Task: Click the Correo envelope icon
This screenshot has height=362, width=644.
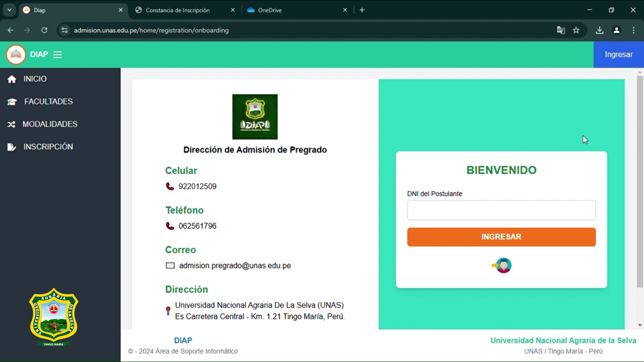Action: coord(170,265)
